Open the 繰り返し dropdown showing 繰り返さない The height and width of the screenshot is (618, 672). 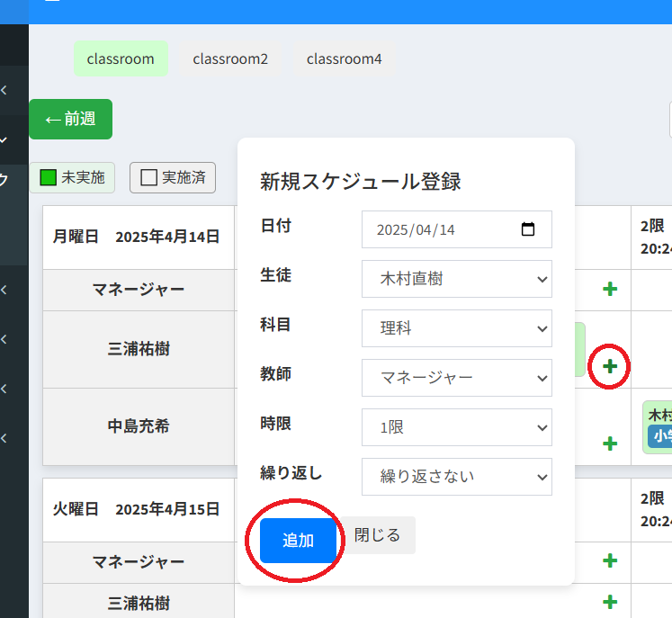click(x=456, y=477)
